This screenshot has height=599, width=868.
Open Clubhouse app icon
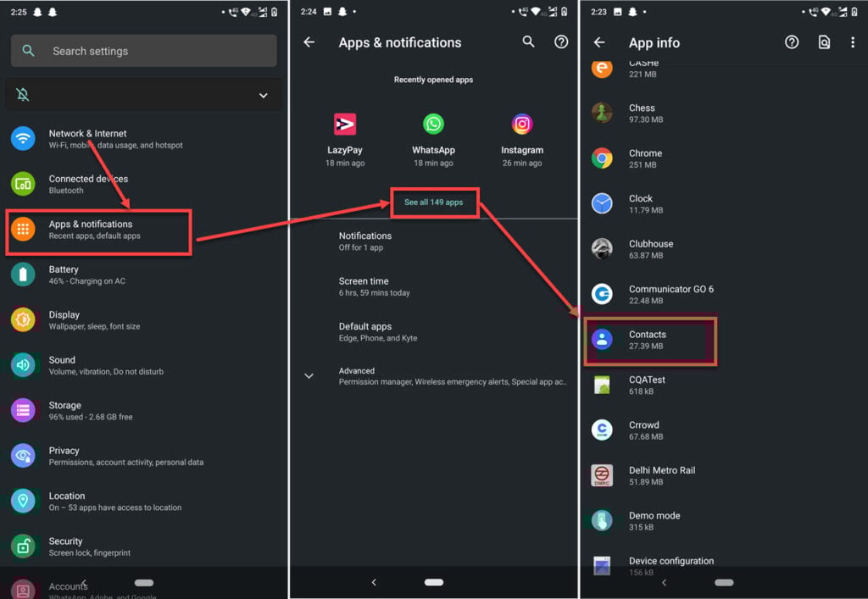coord(602,249)
